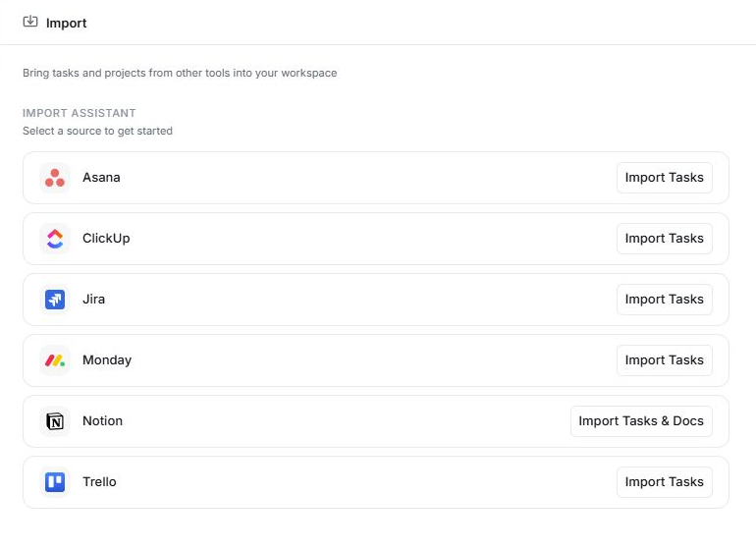Import tasks from Jira
This screenshot has width=756, height=550.
click(665, 300)
